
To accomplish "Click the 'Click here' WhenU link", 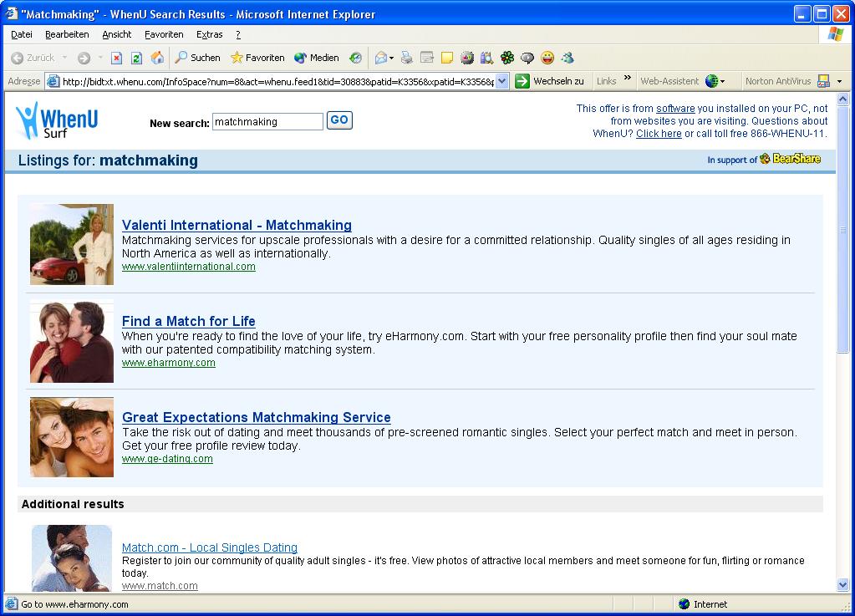I will click(659, 134).
